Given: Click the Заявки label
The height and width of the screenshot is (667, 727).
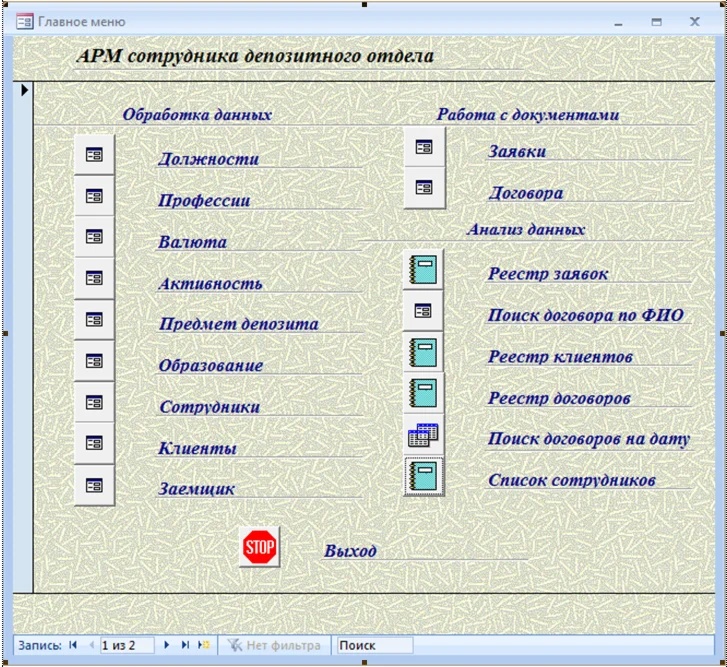Looking at the screenshot, I should (x=517, y=151).
